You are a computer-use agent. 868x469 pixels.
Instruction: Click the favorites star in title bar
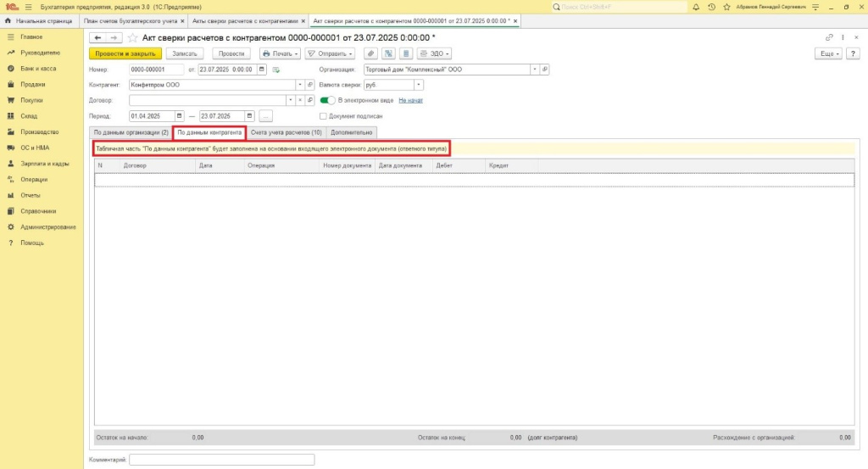tap(726, 7)
